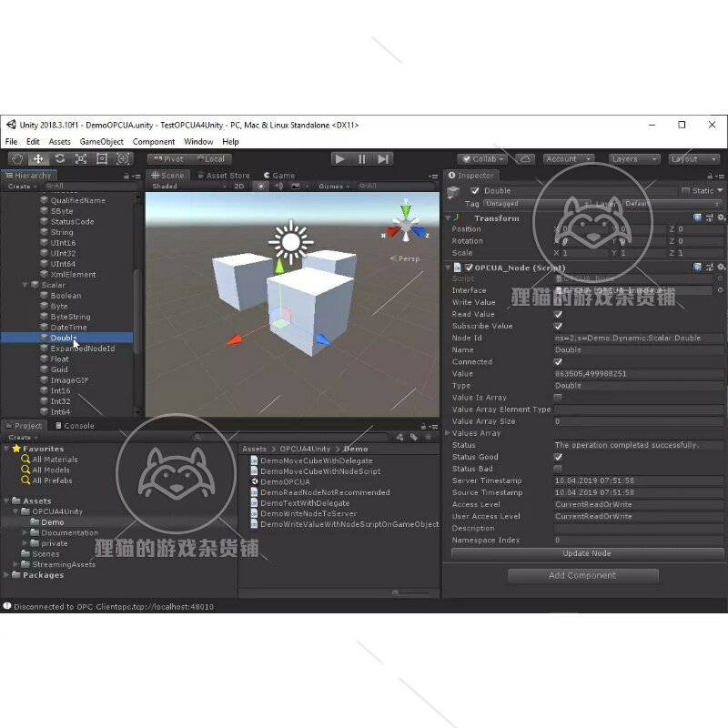
Task: Click the Update Node button
Action: tap(587, 553)
